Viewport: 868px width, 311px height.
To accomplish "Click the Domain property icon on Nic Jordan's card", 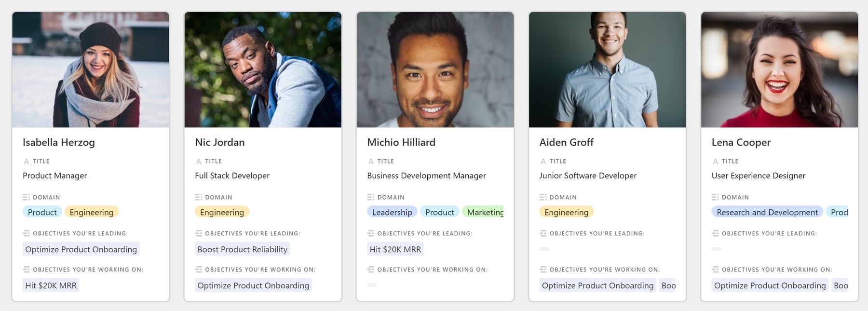I will coord(199,197).
